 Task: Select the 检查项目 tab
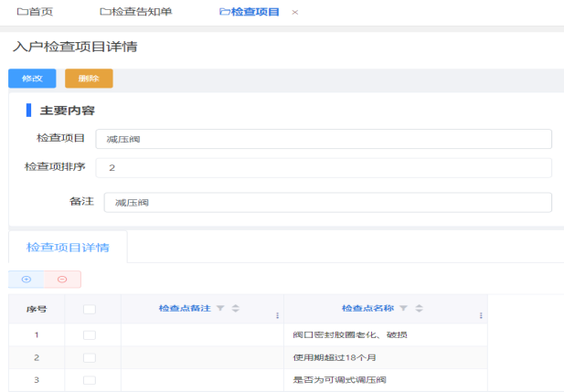(x=249, y=12)
